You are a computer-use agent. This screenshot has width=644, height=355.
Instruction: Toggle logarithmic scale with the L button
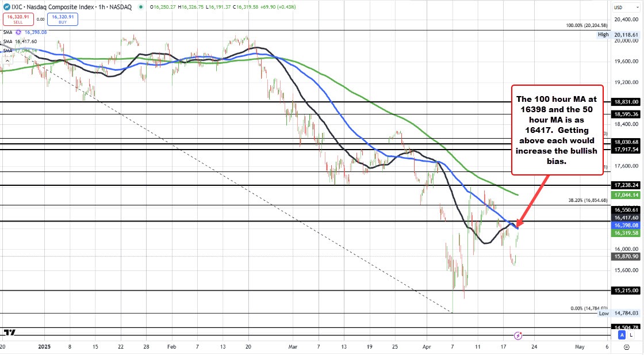[x=631, y=335]
